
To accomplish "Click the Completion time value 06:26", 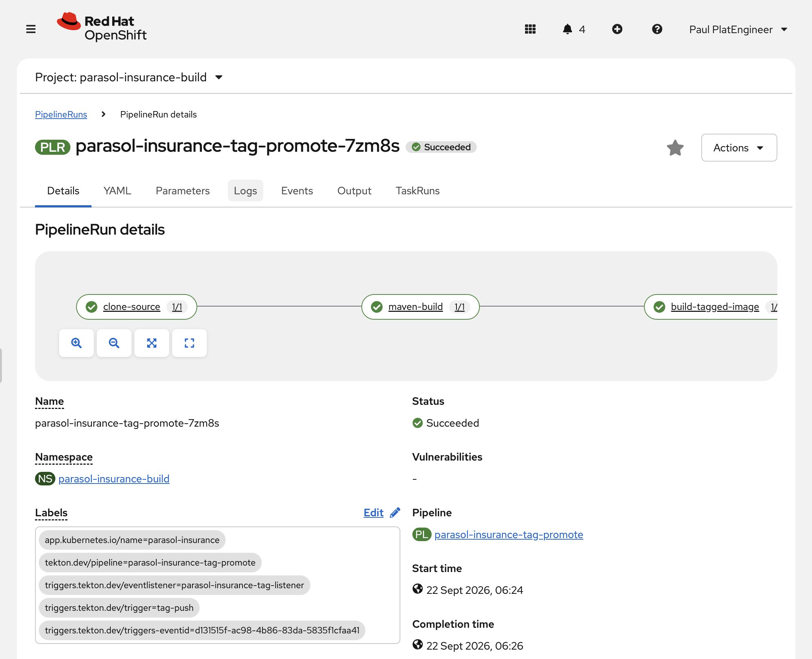I will pyautogui.click(x=475, y=646).
